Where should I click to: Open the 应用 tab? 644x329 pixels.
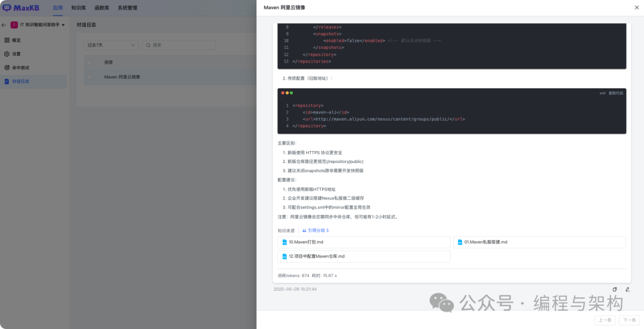[58, 8]
